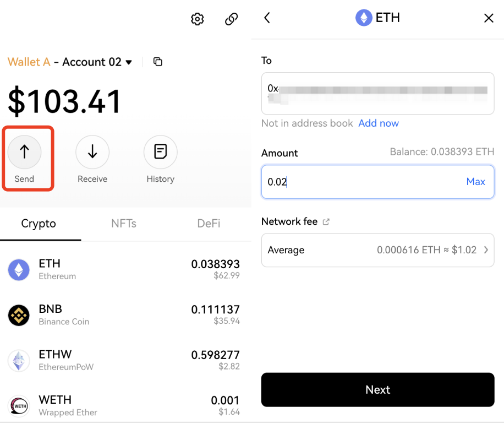504x423 pixels.
Task: Click Add now address book link
Action: click(x=379, y=123)
